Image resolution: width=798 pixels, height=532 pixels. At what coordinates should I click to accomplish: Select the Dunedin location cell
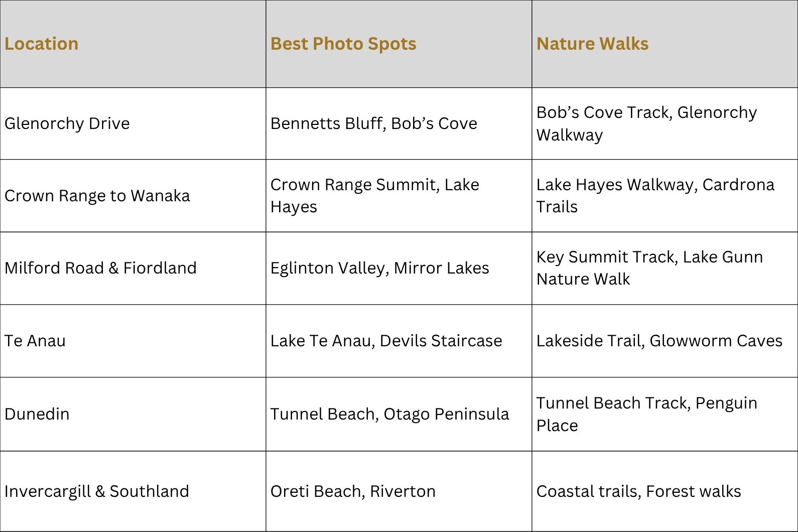click(x=133, y=414)
